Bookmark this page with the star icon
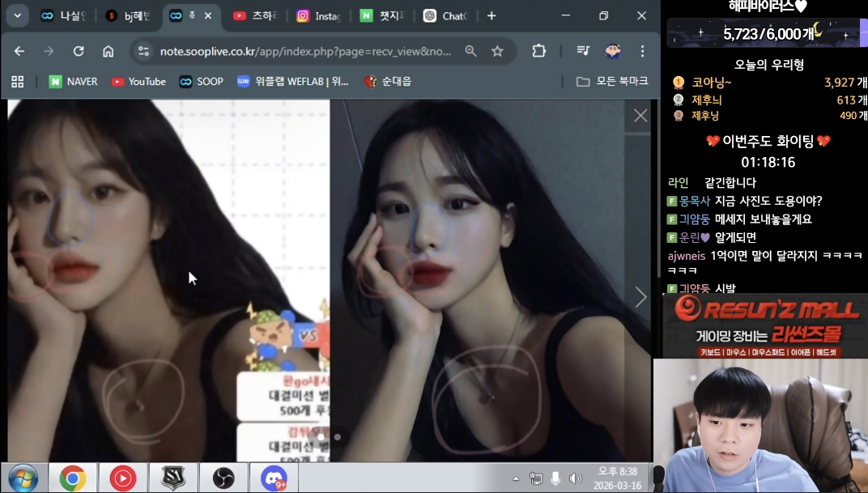 pyautogui.click(x=497, y=51)
